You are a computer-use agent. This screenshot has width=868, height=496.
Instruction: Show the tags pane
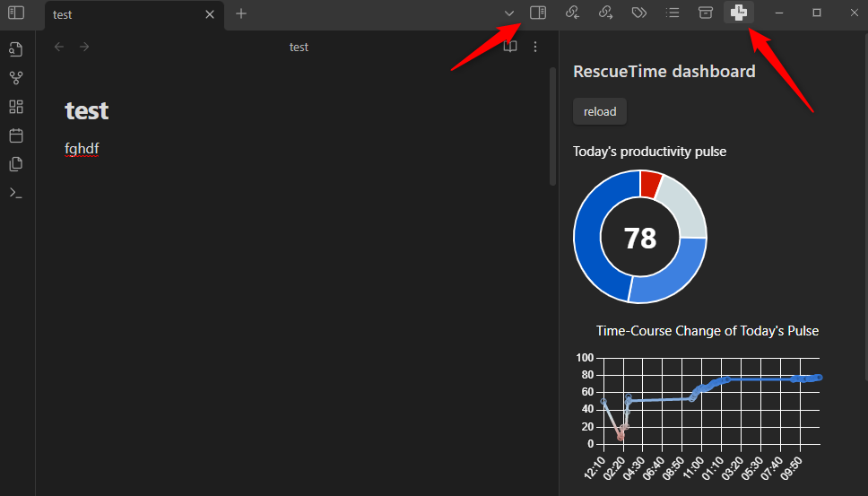[x=638, y=13]
